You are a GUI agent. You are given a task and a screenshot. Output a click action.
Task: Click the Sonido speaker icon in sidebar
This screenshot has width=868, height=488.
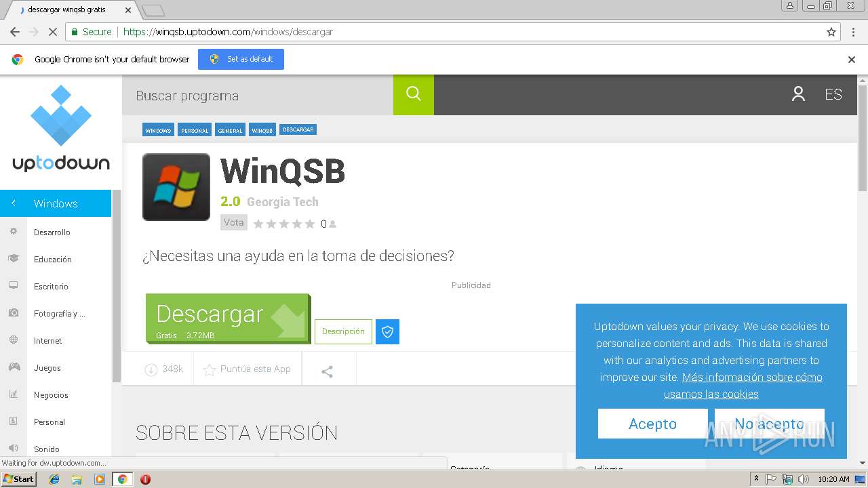(13, 448)
